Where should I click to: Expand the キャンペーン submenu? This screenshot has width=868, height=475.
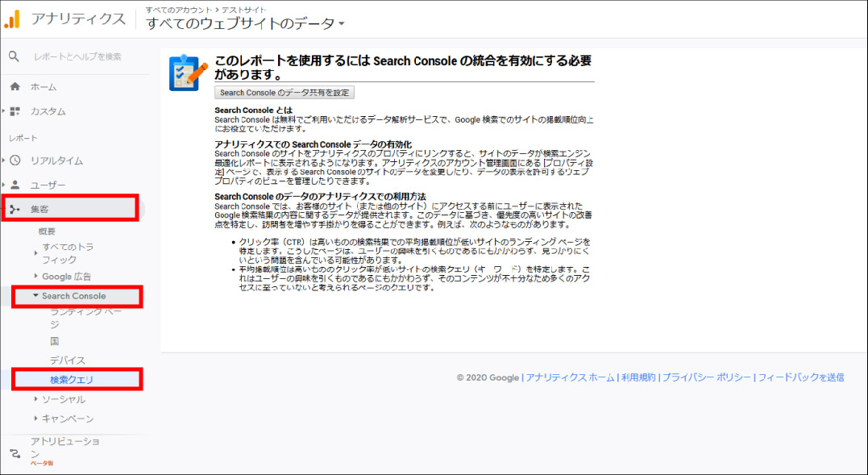[x=67, y=419]
